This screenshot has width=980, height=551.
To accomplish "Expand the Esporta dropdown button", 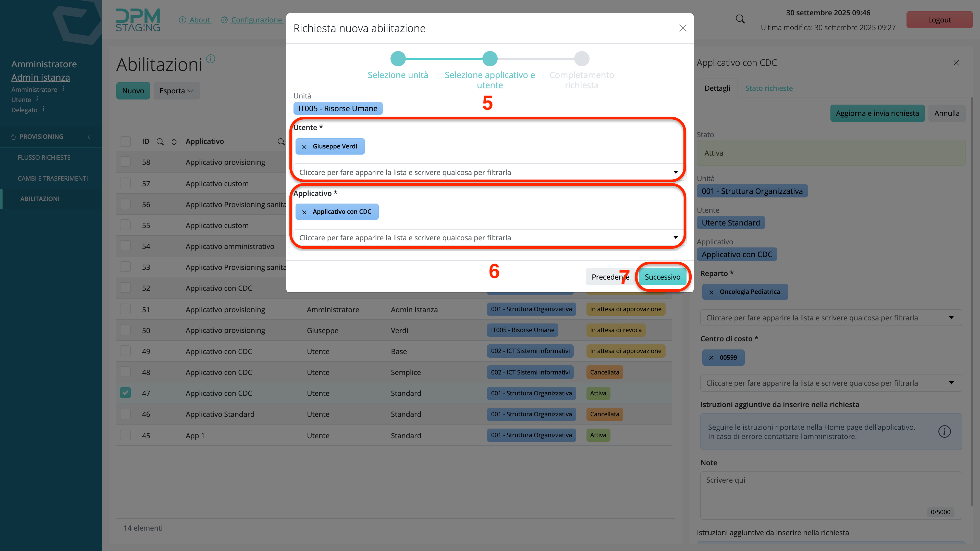I will click(177, 91).
